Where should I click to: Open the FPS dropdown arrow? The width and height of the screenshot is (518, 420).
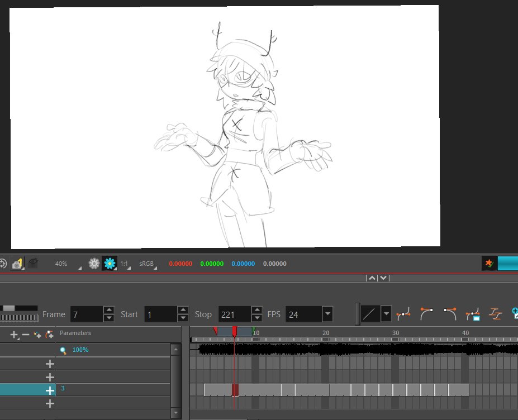[x=327, y=314]
